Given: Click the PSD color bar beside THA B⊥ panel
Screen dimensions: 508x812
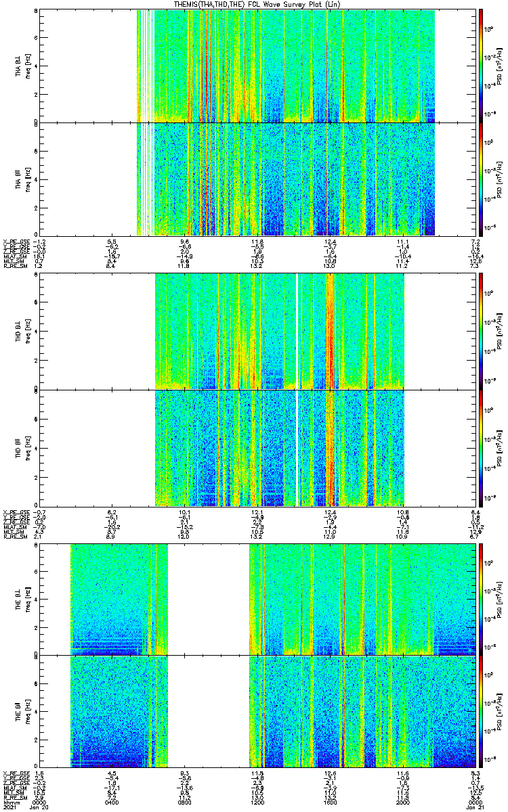Looking at the screenshot, I should [481, 66].
